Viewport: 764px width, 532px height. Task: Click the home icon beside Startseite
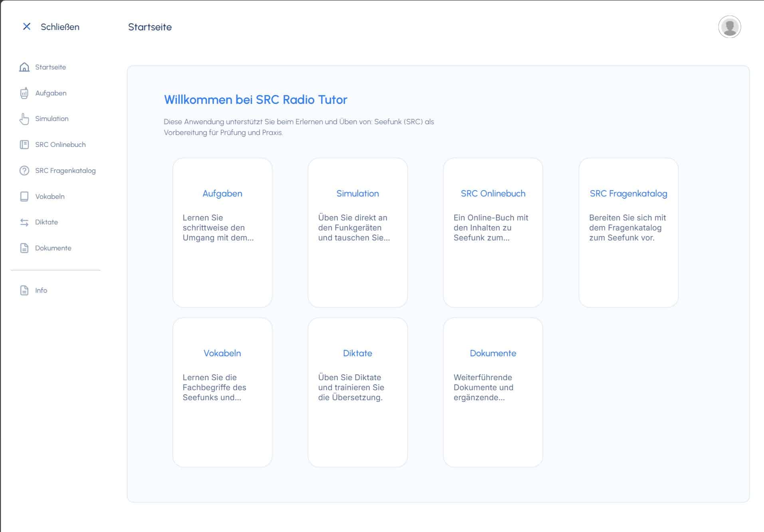click(x=24, y=67)
